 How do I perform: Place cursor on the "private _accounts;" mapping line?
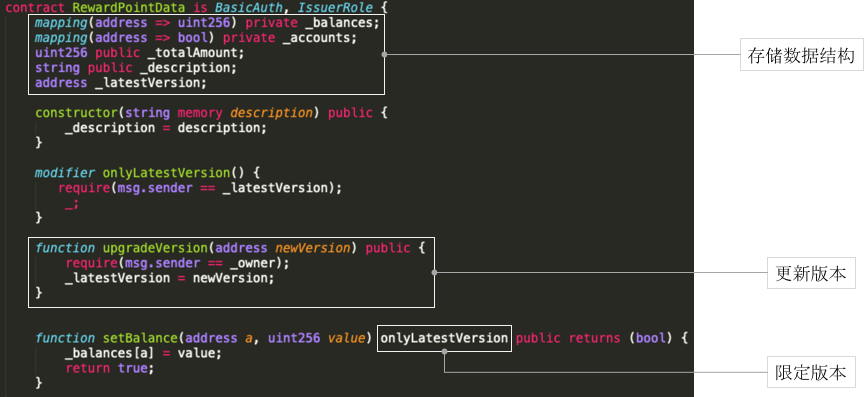(196, 38)
